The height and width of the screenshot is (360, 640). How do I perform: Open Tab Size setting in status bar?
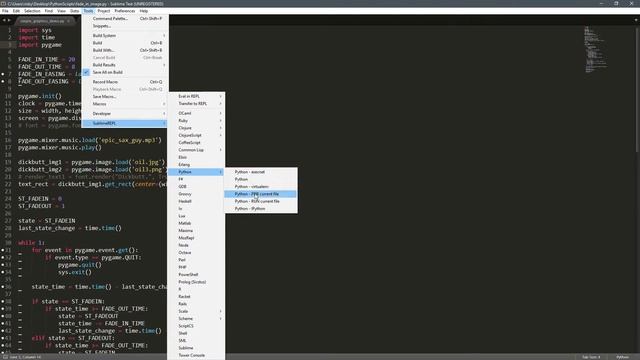(x=591, y=357)
